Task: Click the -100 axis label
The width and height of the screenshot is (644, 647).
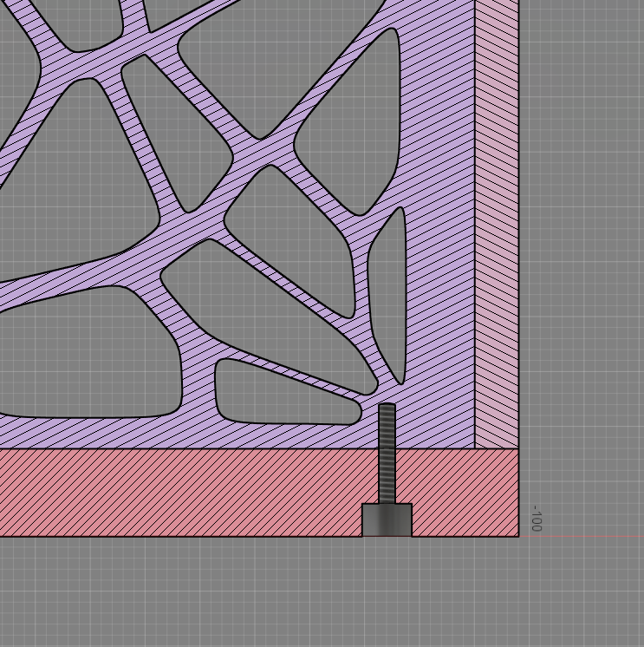Action: [x=536, y=519]
